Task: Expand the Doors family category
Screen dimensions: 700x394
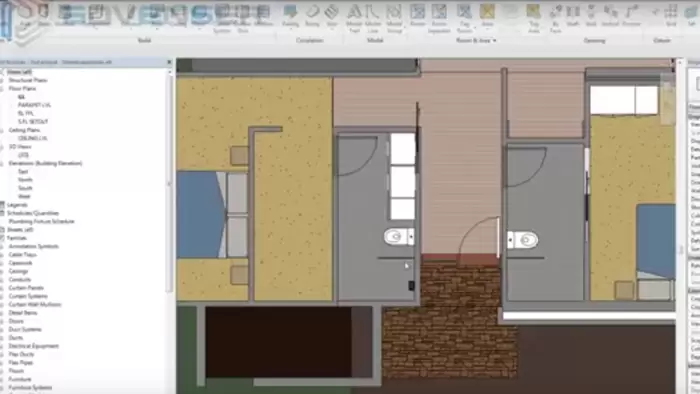Action: point(2,321)
